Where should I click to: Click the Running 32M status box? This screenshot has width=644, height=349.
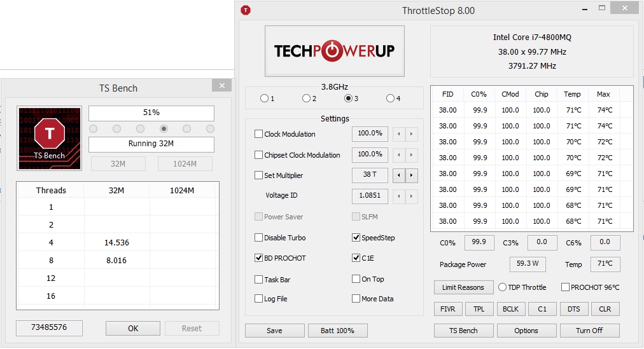pos(151,144)
